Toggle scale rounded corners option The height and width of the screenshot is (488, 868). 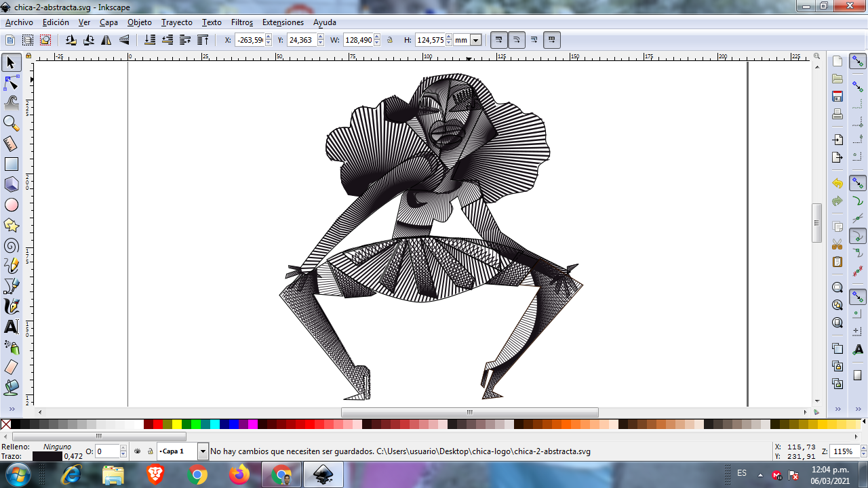[x=517, y=40]
